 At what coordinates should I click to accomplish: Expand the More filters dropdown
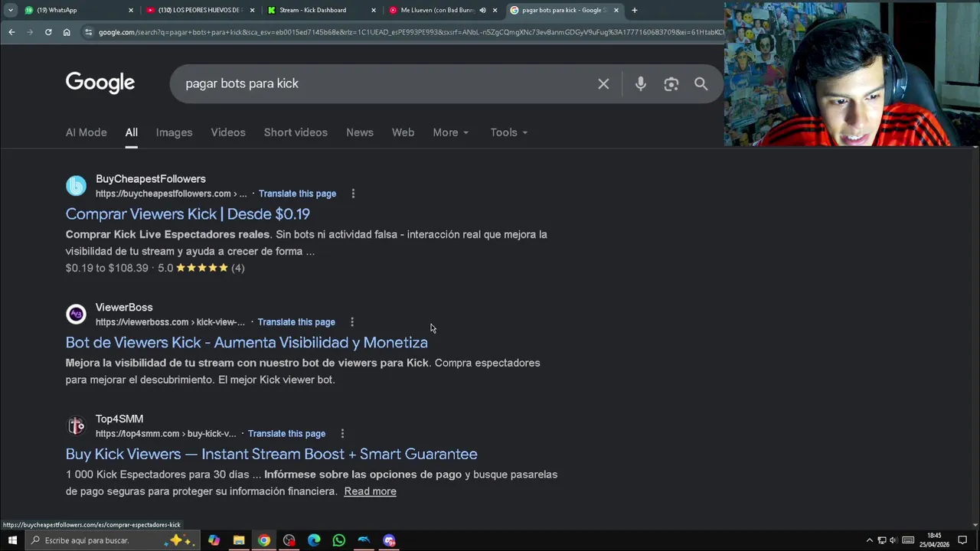tap(450, 132)
